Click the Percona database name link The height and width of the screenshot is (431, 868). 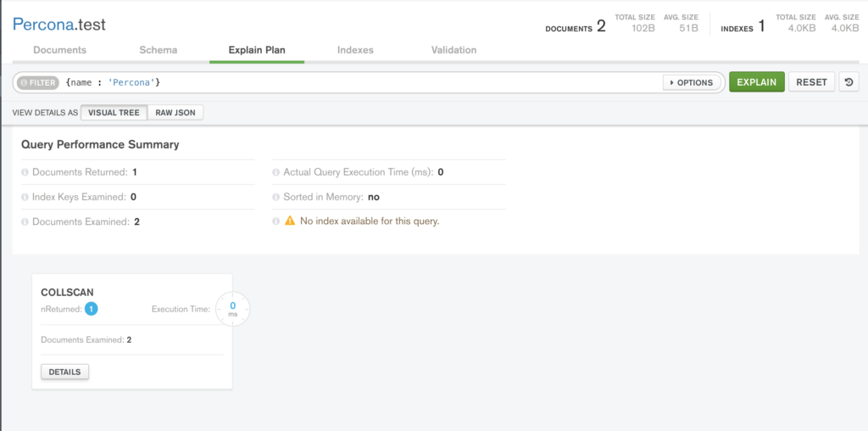[x=42, y=25]
